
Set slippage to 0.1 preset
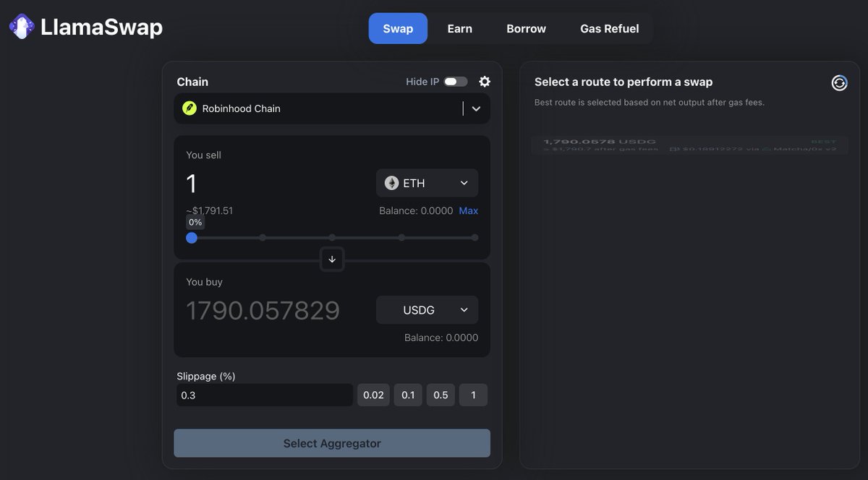(x=408, y=395)
